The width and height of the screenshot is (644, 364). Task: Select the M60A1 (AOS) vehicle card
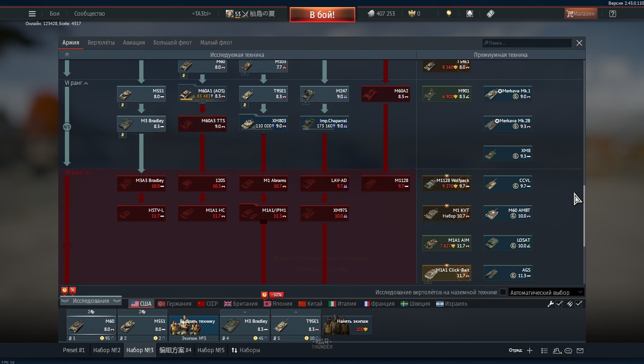[x=202, y=94]
